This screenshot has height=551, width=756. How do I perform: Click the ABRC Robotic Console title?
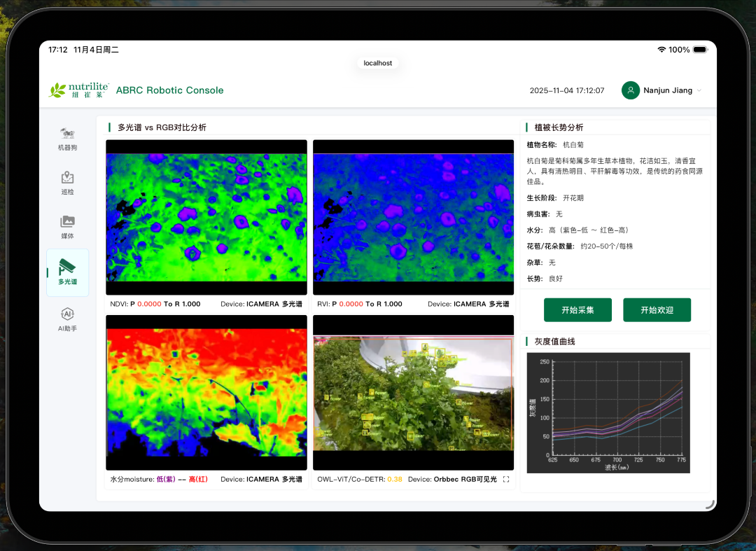[x=170, y=90]
